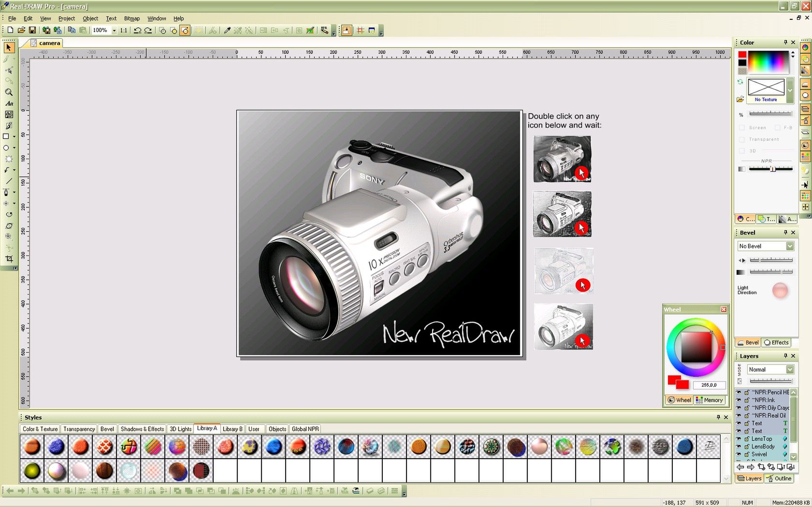Click the first pencil-sketch camera thumbnail
This screenshot has width=812, height=507.
[x=562, y=159]
